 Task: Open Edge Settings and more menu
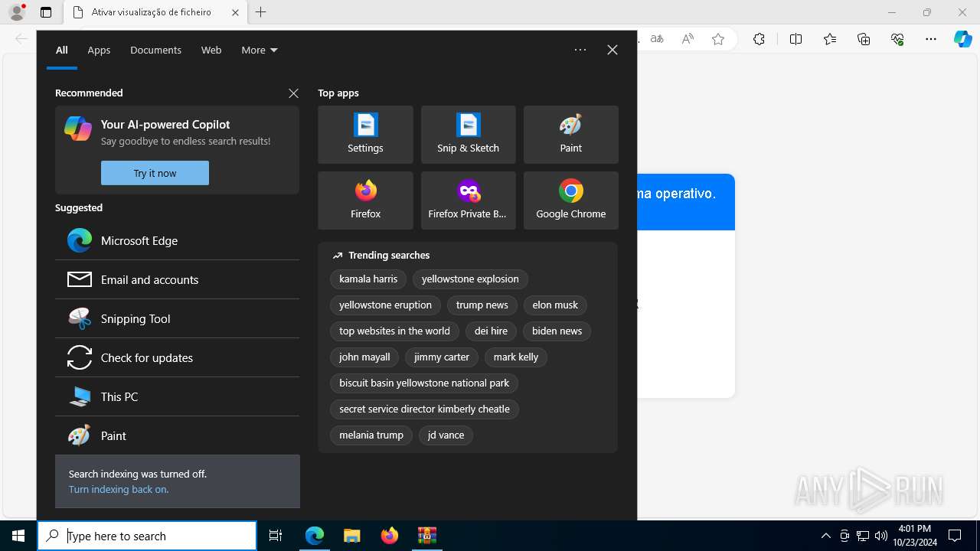pos(931,39)
